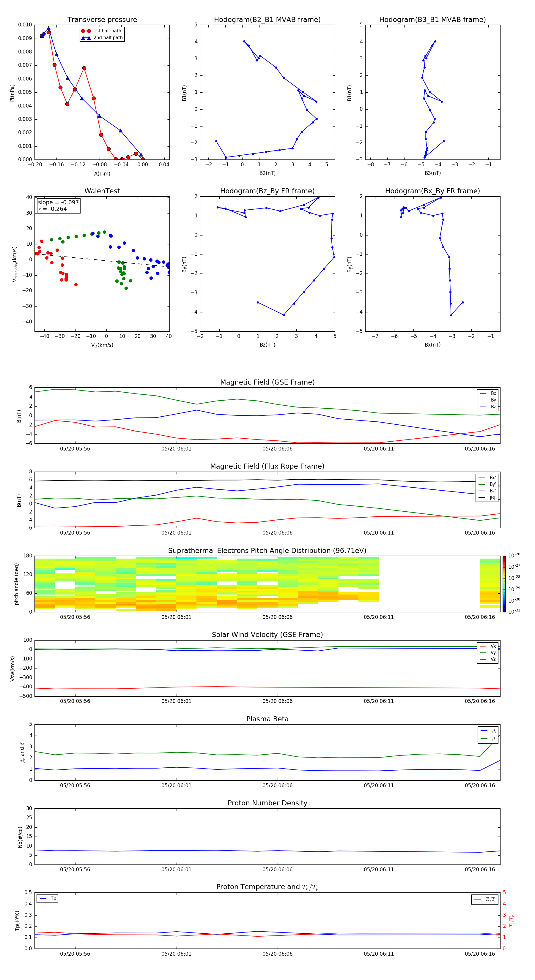Click the '2nd half path' legend entry
This screenshot has width=535, height=980.
point(103,38)
